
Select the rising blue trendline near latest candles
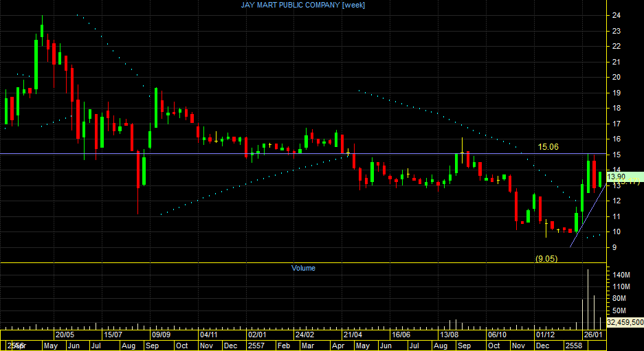coord(588,216)
